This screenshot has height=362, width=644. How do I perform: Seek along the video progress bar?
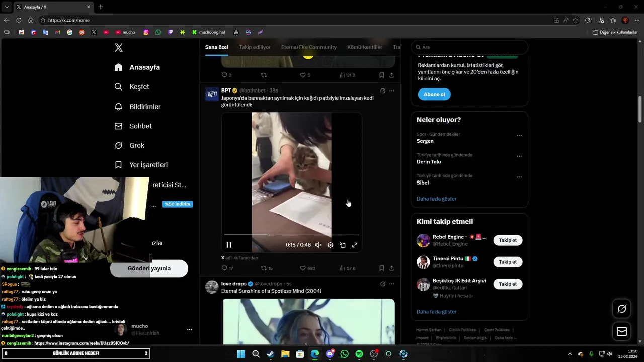(292, 235)
